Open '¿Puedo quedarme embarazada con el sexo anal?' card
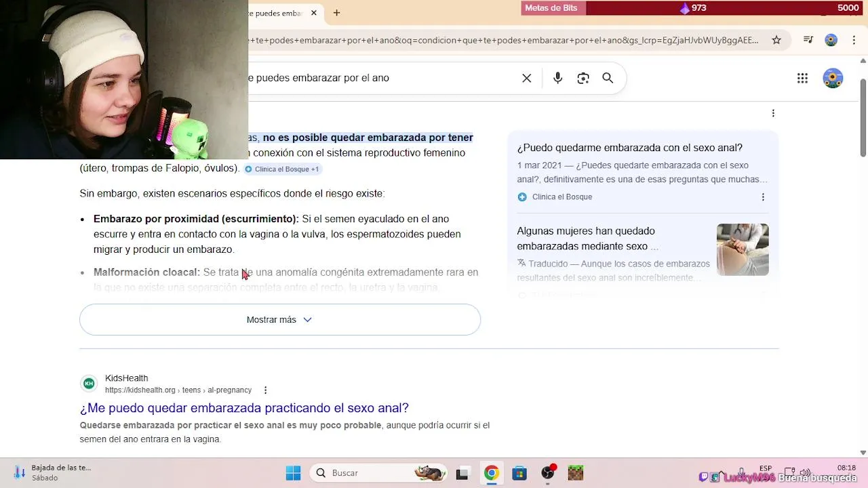The image size is (868, 488). (629, 148)
